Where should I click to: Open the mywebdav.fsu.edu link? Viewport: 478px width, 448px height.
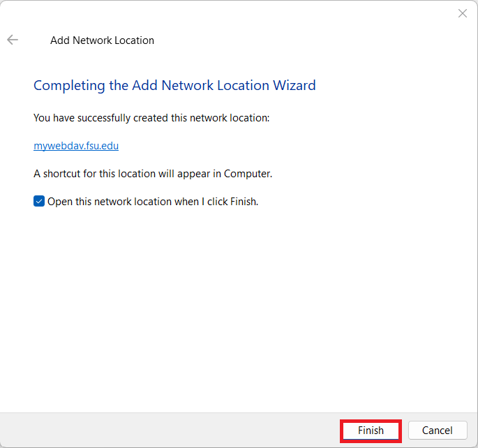coord(75,146)
